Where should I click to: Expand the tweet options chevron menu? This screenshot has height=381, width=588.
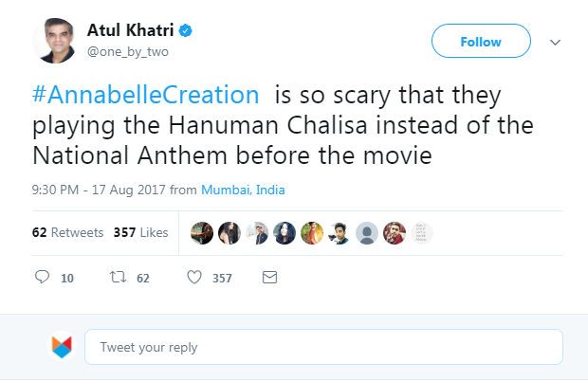[x=556, y=42]
